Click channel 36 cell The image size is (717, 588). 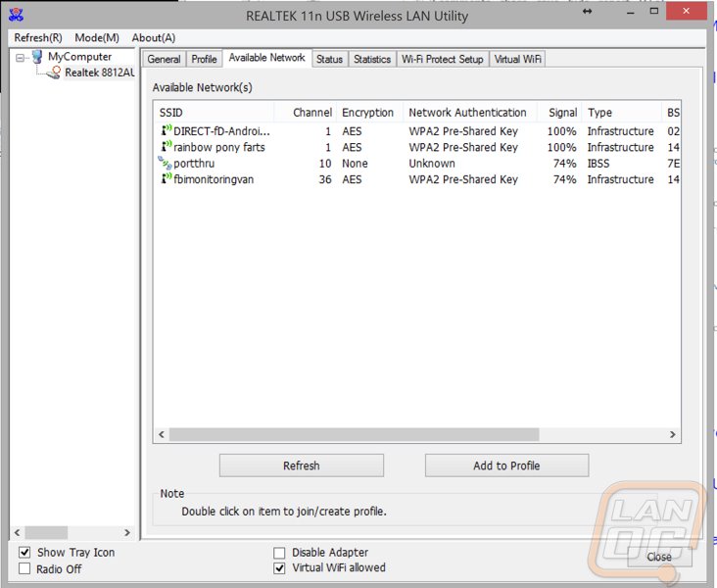[325, 179]
